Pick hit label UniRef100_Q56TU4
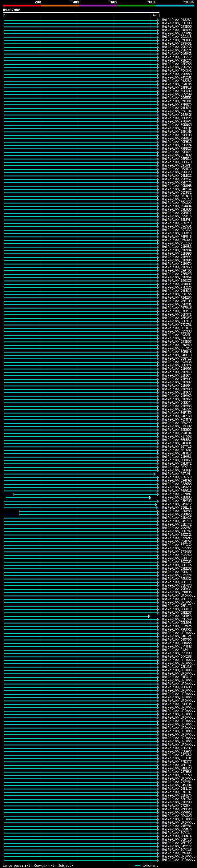 coord(176,111)
